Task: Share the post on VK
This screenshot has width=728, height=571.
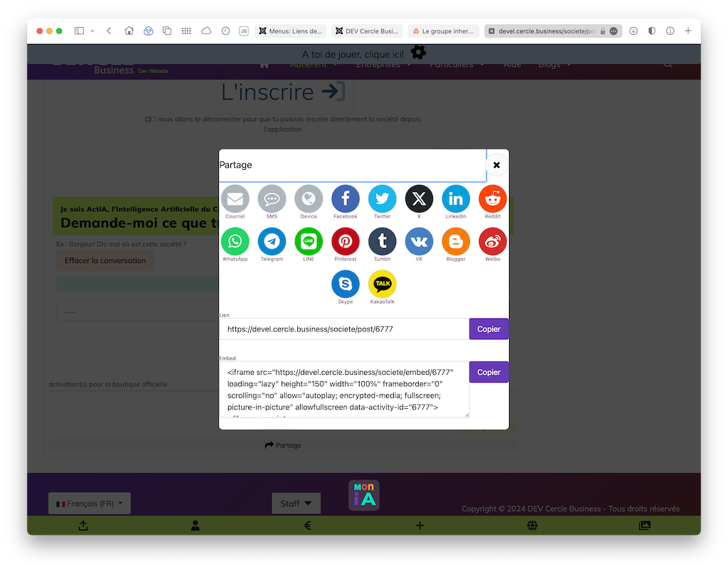Action: (419, 241)
